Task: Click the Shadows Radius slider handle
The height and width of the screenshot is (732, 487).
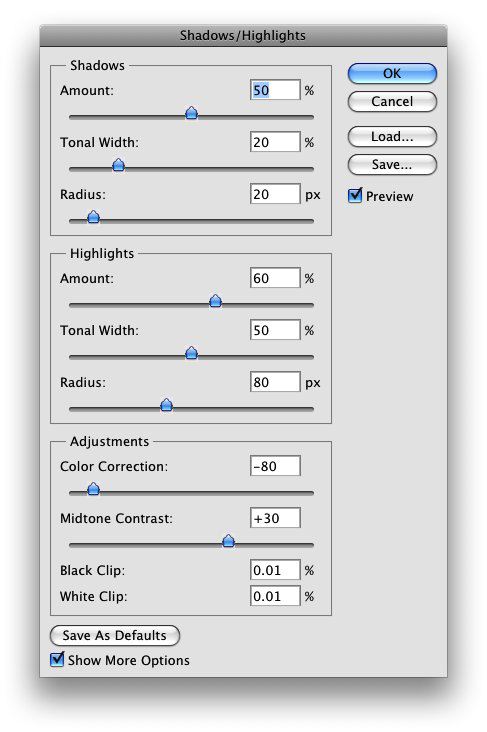Action: 93,217
